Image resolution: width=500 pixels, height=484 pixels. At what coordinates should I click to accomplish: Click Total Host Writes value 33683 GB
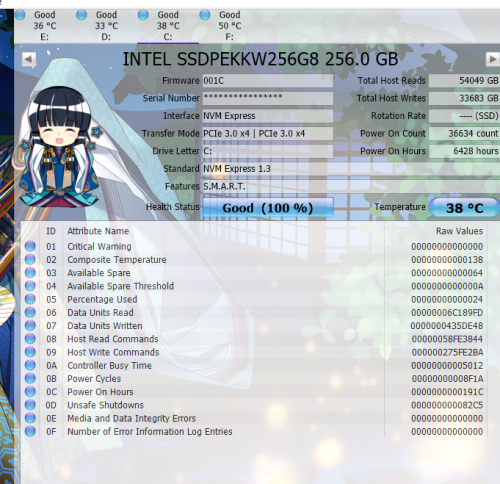tap(464, 98)
